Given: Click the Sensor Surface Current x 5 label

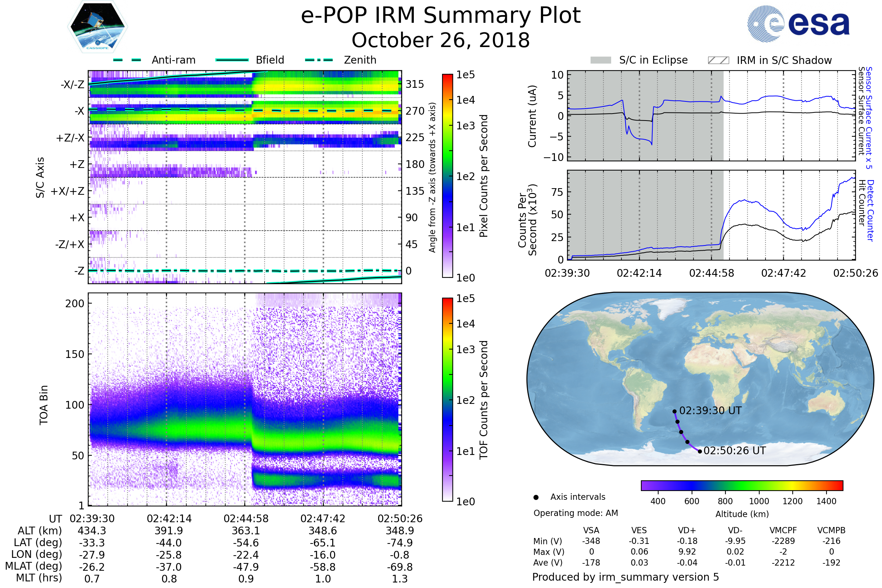Looking at the screenshot, I should pos(869,117).
